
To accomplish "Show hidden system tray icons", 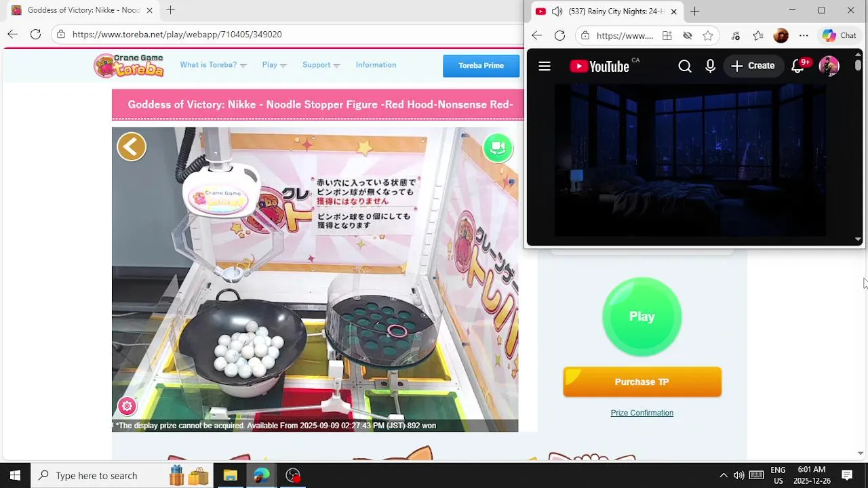I will pyautogui.click(x=723, y=475).
